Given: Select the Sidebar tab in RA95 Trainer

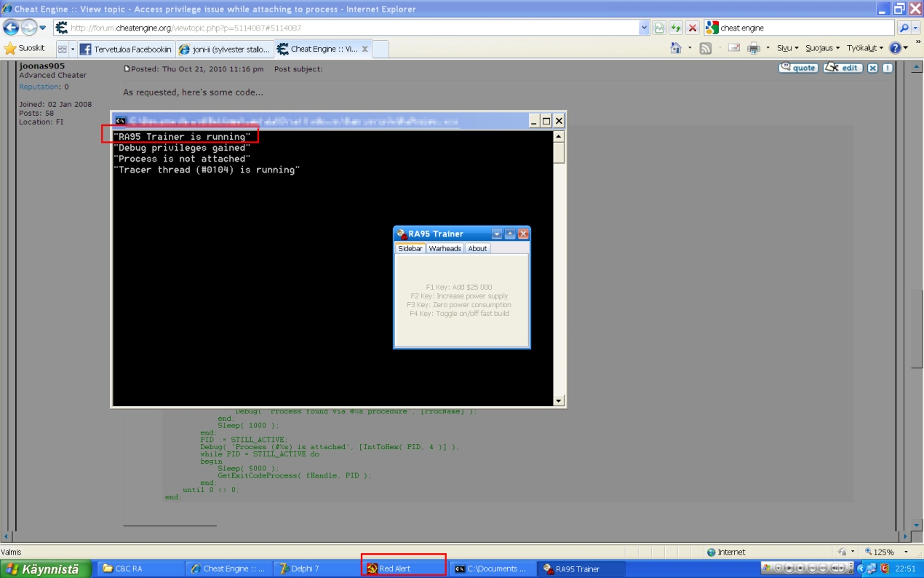Looking at the screenshot, I should 410,248.
